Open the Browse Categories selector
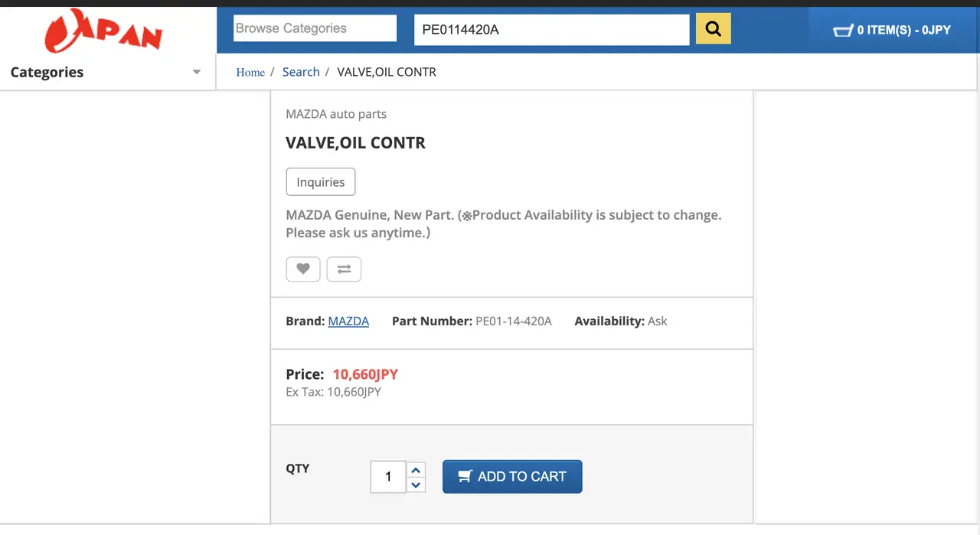 [x=315, y=28]
